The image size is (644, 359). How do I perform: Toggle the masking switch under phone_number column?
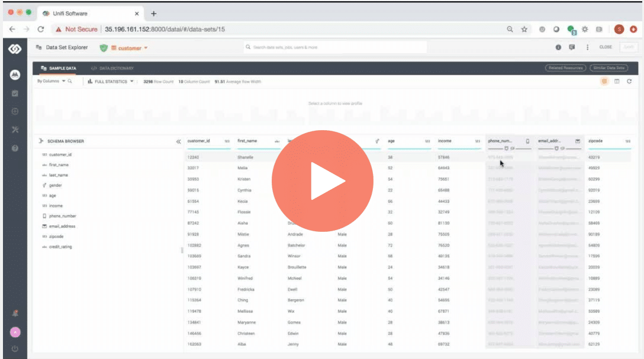pos(506,148)
